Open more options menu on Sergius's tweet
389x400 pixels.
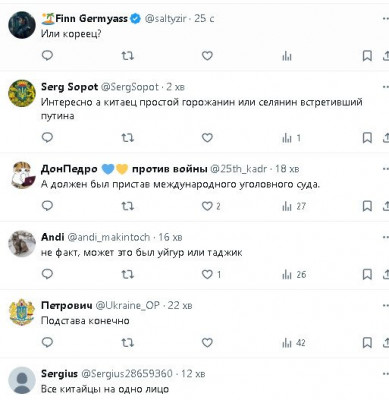[385, 374]
